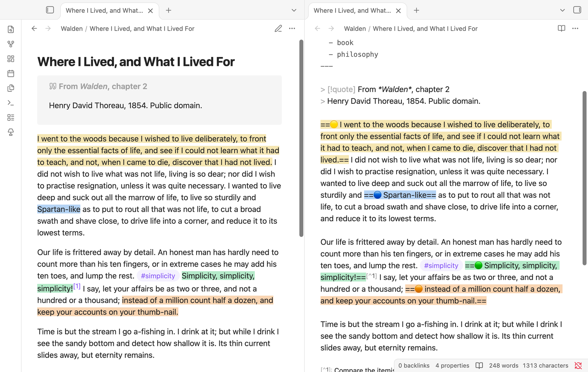Close the right pane tab
This screenshot has height=372, width=588.
399,11
